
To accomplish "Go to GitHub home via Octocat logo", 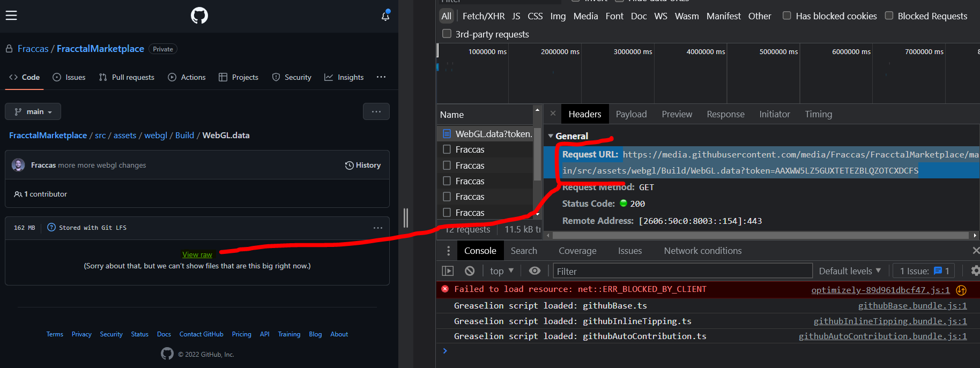I will [x=199, y=16].
